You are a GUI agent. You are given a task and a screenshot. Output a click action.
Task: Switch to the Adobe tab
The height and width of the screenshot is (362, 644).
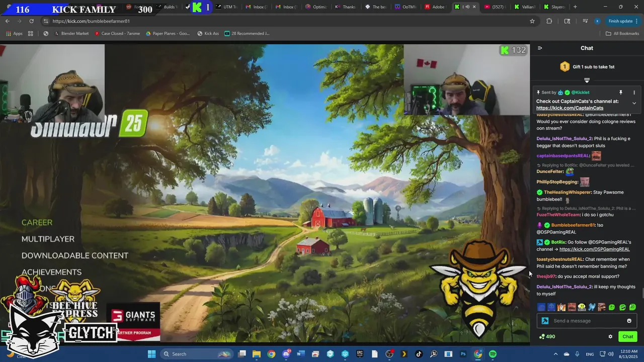(435, 7)
